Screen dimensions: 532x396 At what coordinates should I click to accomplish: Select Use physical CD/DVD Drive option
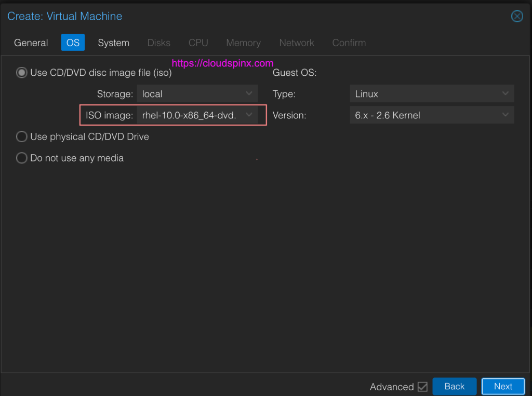coord(21,136)
